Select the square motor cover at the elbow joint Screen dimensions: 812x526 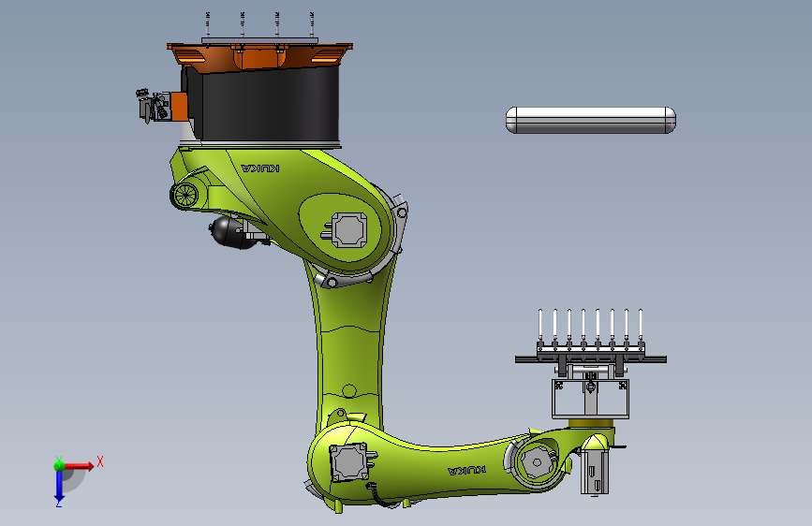pos(349,462)
